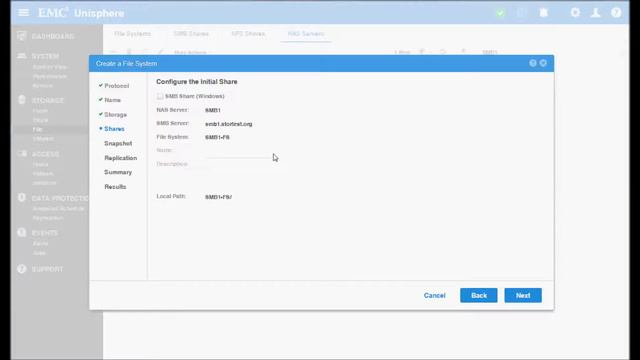The image size is (640, 360).
Task: Select the Replication wizard step
Action: [120, 158]
